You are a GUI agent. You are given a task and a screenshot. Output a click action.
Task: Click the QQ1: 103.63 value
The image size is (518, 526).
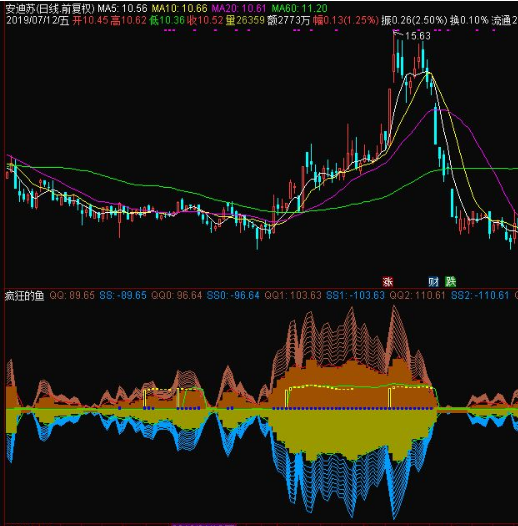293,296
